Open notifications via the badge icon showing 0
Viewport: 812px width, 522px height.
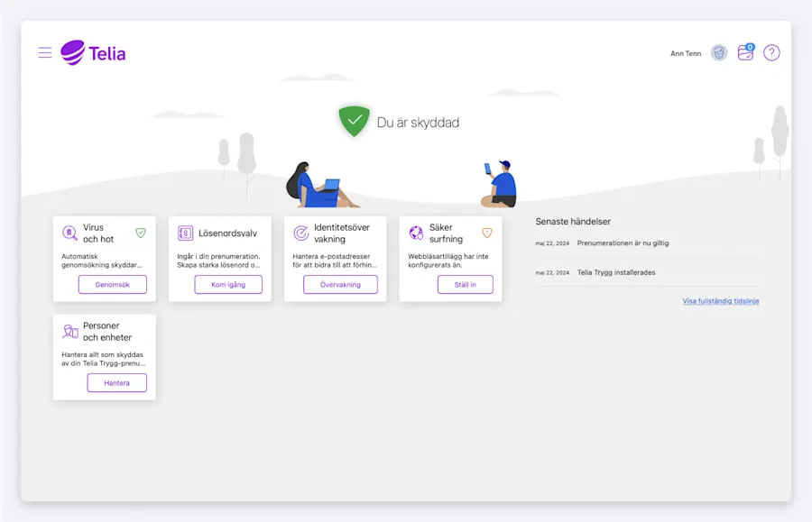coord(744,52)
